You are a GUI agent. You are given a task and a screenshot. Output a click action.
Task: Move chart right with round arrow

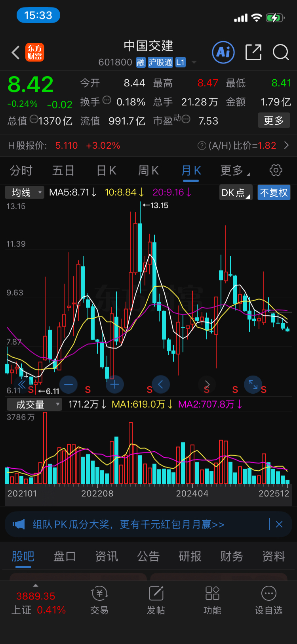(207, 384)
